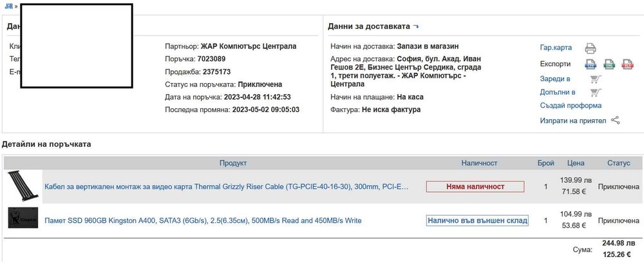Click the cart icon beside Зареди в
Screen dimensions: 644x268
(x=595, y=79)
